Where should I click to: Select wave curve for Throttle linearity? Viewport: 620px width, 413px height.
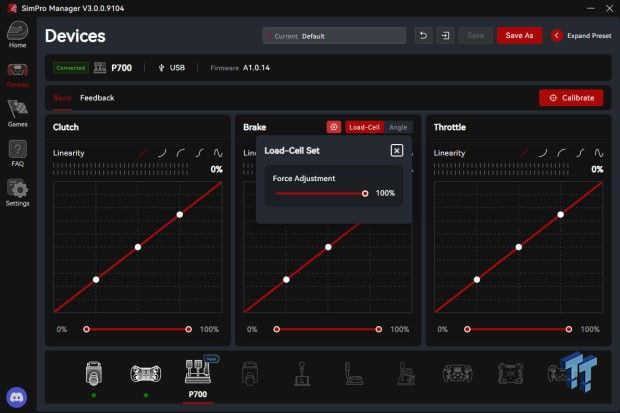(599, 153)
